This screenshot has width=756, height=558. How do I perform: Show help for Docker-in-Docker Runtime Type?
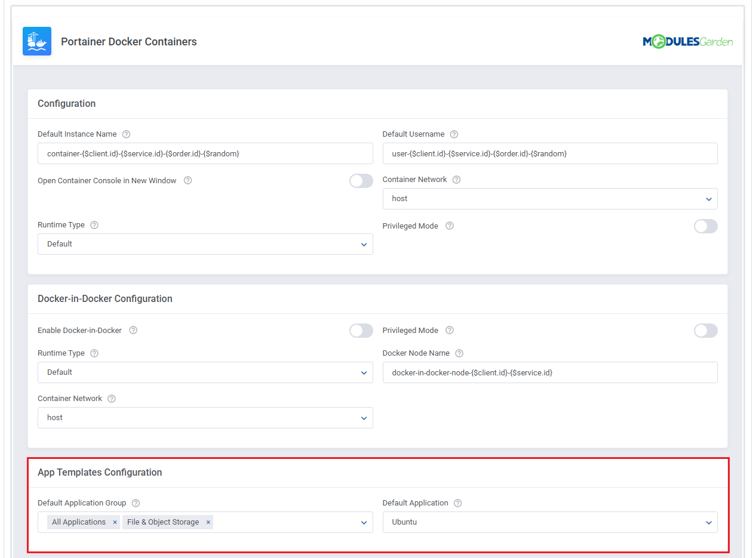(x=94, y=353)
